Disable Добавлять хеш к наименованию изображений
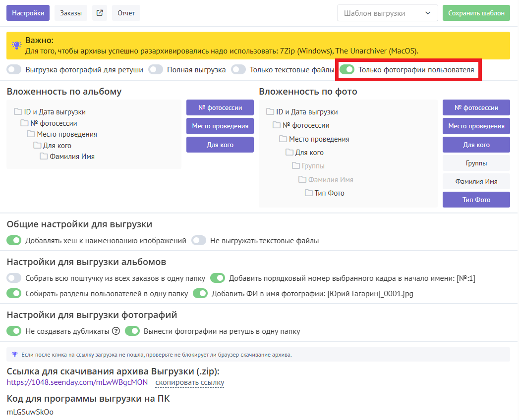 (x=14, y=240)
